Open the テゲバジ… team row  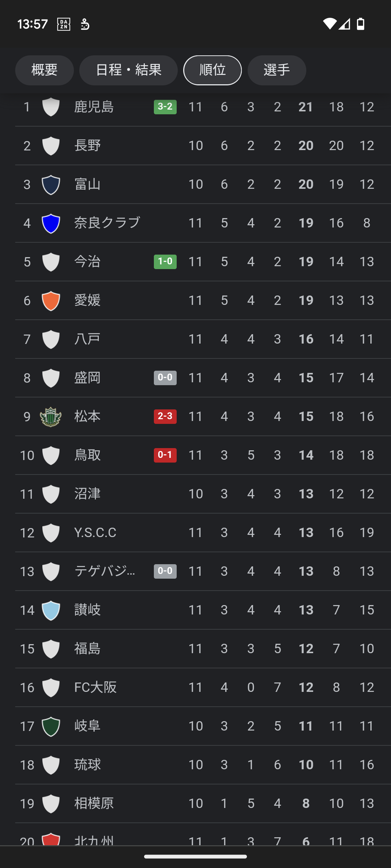click(203, 571)
